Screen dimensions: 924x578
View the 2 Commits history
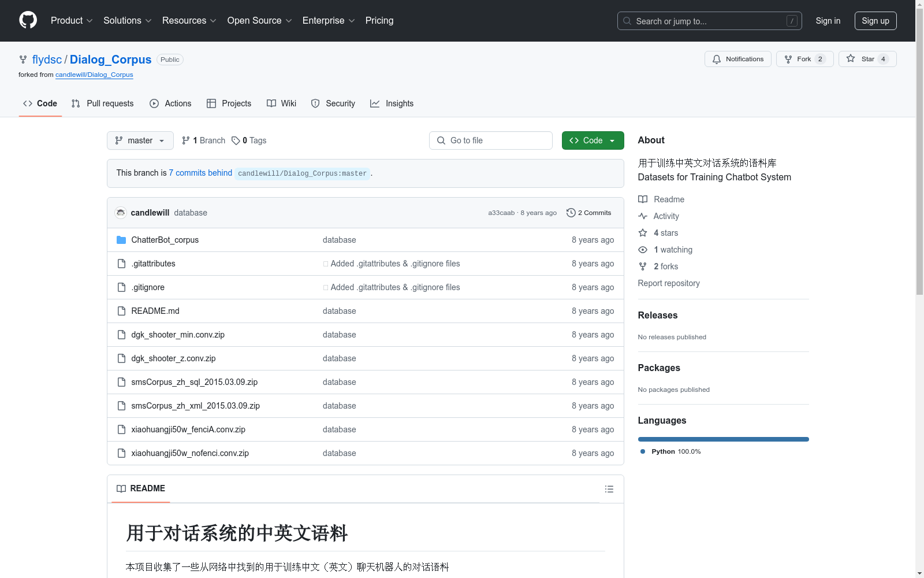coord(589,213)
